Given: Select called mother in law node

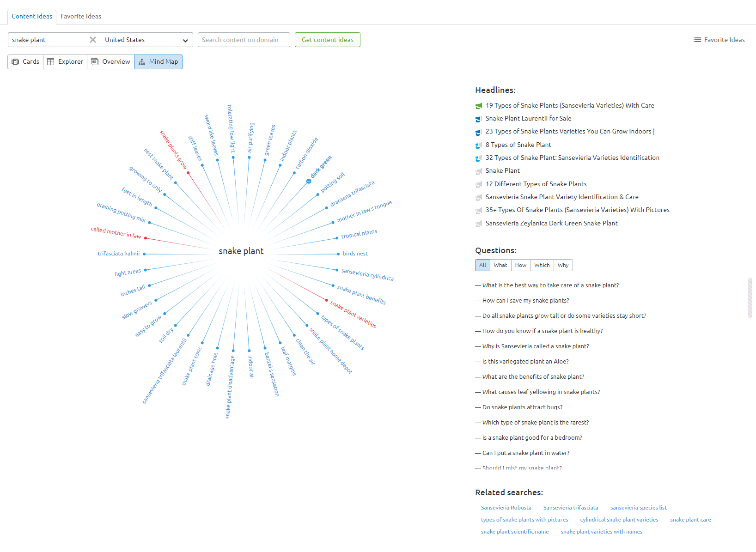Looking at the screenshot, I should point(116,232).
